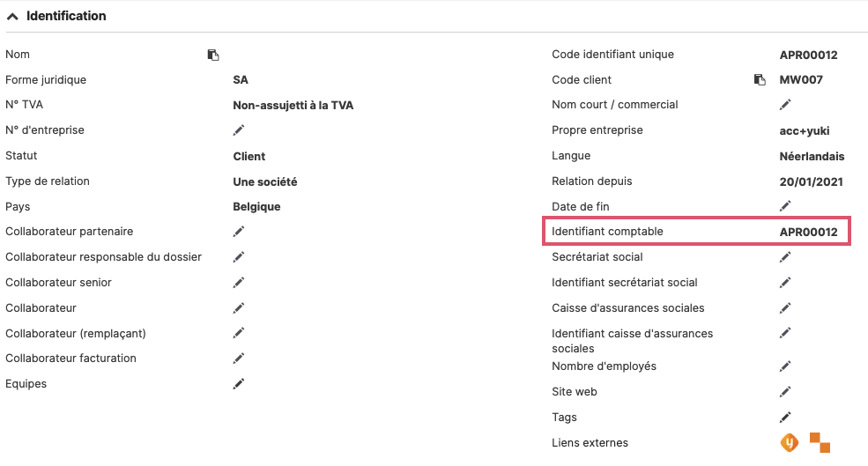This screenshot has width=868, height=466.
Task: Edit the Date de fin field
Action: pos(785,206)
